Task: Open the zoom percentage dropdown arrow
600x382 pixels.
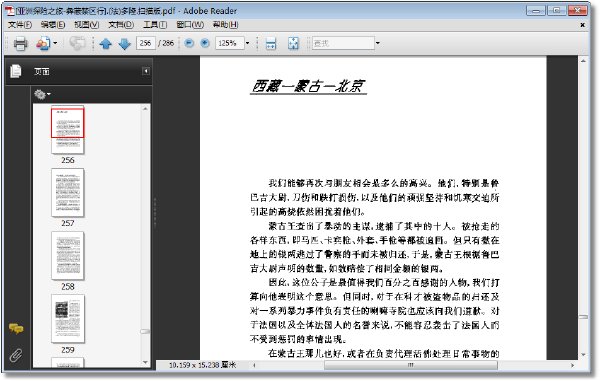Action: click(248, 43)
